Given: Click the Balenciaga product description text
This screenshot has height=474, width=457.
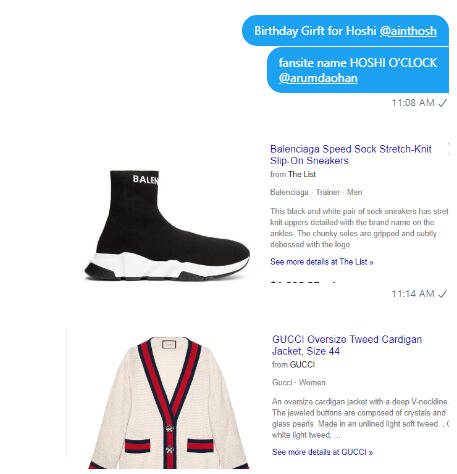Looking at the screenshot, I should pyautogui.click(x=359, y=228).
